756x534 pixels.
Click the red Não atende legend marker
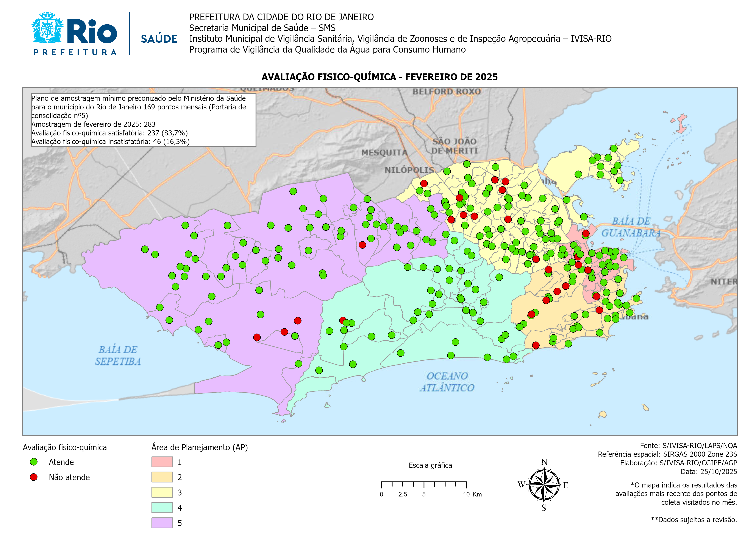click(x=34, y=477)
